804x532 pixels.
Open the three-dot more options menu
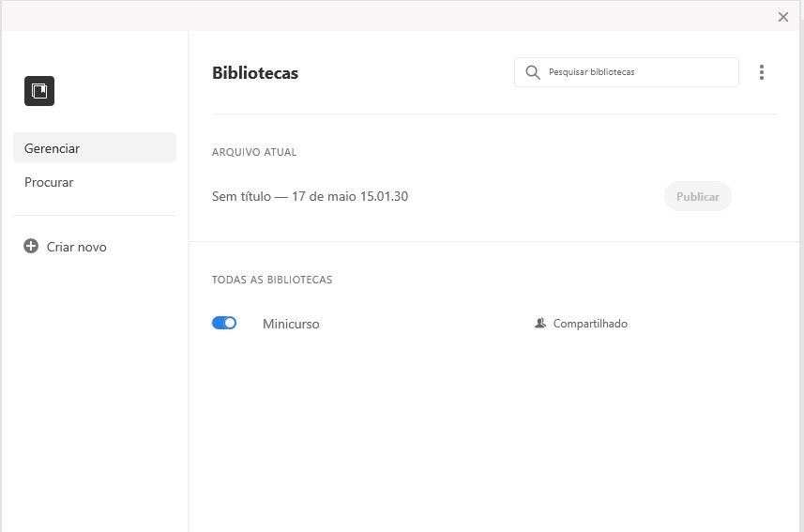coord(762,72)
